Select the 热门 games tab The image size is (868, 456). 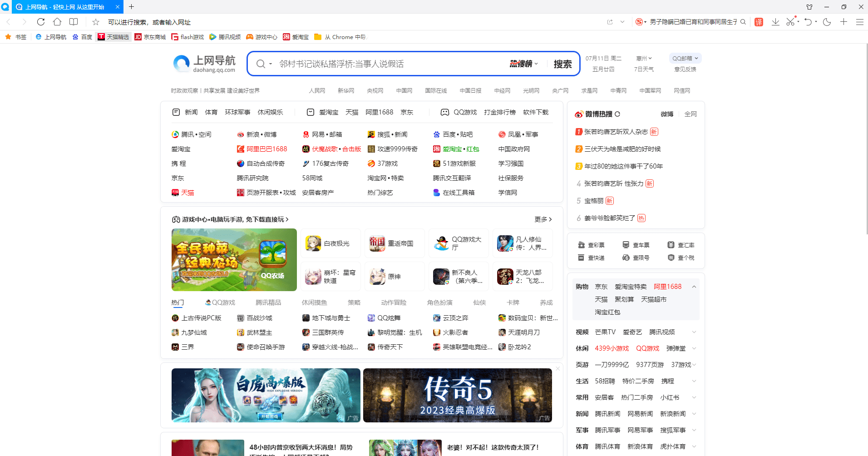(178, 302)
